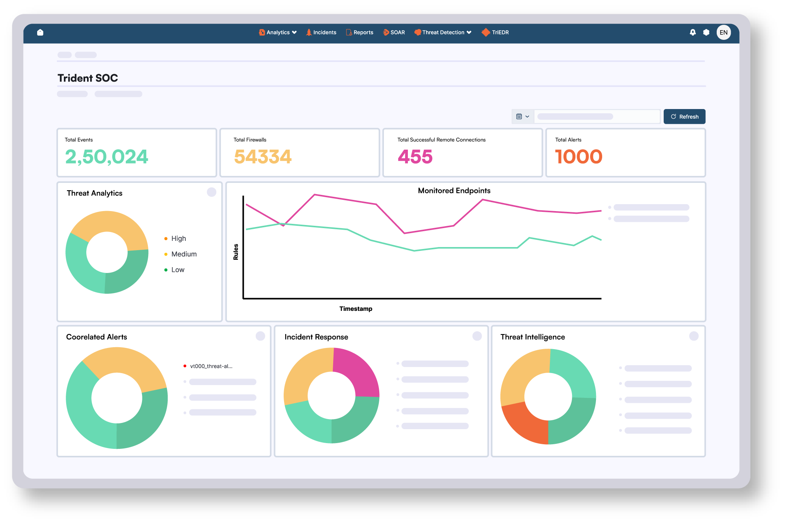
Task: Click the TriEDR diamond icon
Action: (486, 32)
